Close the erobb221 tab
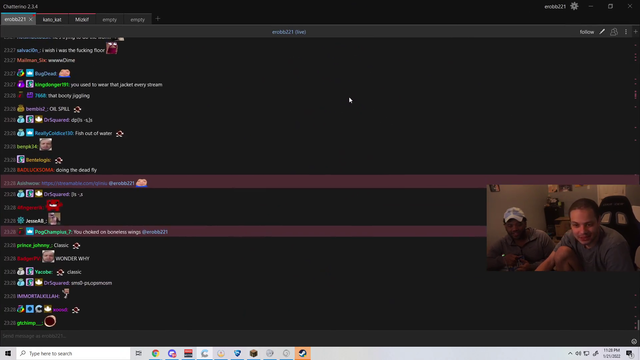Image resolution: width=640 pixels, height=360 pixels. (31, 19)
